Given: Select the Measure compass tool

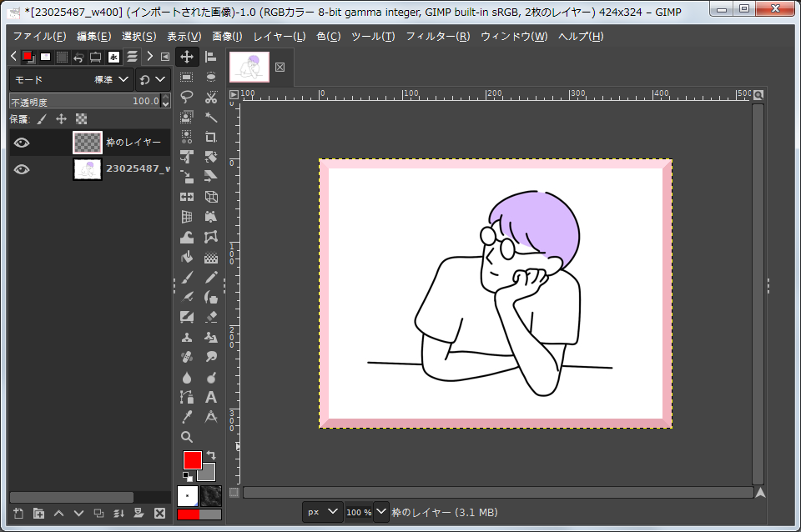Looking at the screenshot, I should tap(210, 417).
